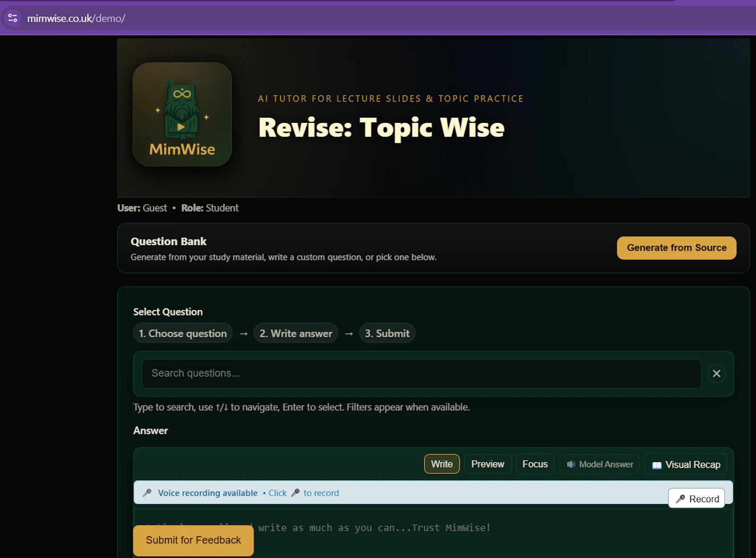Play the Model Answer audio
Viewport: 756px width, 558px height.
600,464
